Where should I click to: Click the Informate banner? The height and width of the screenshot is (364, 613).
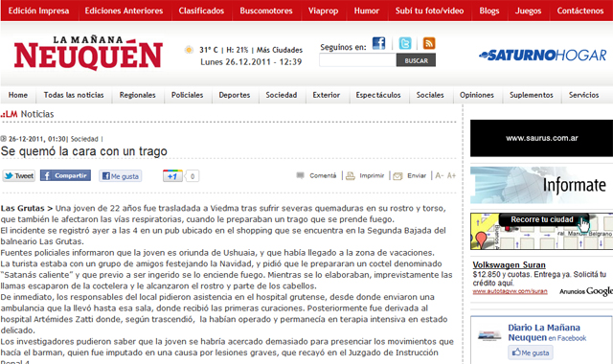point(542,185)
